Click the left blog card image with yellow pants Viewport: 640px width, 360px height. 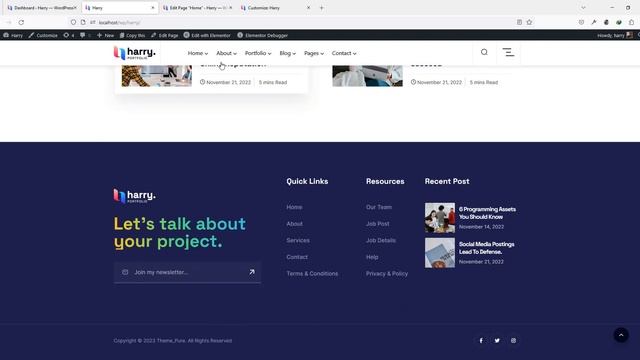[x=157, y=76]
